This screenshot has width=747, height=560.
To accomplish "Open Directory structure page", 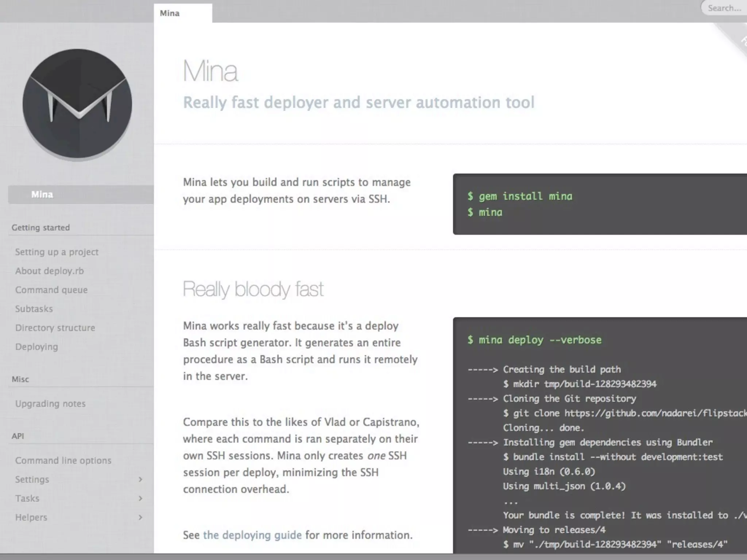I will point(55,328).
